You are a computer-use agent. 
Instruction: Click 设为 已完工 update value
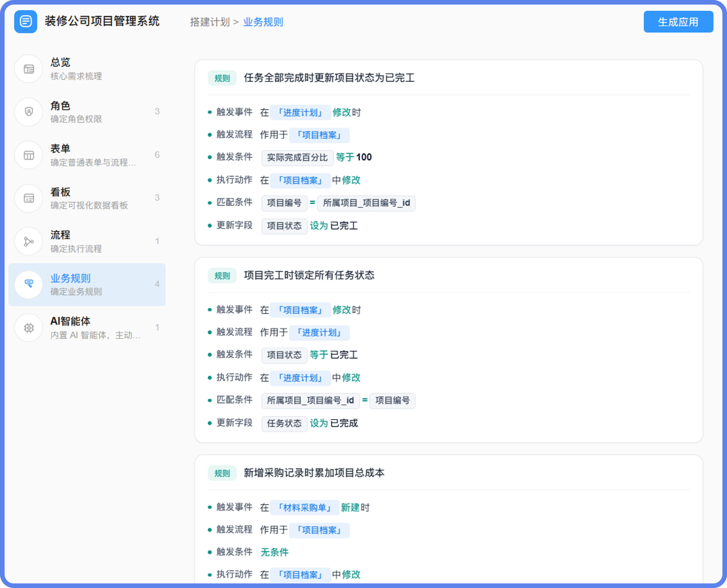334,226
